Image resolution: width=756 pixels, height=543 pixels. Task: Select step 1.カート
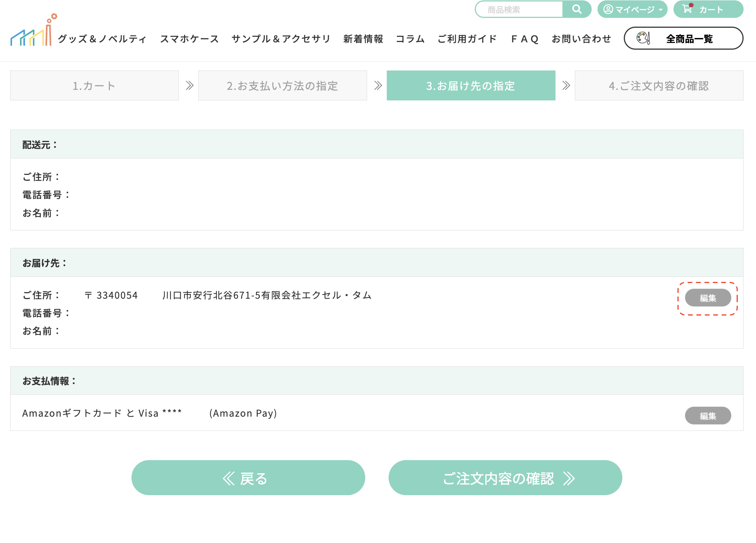pyautogui.click(x=95, y=85)
